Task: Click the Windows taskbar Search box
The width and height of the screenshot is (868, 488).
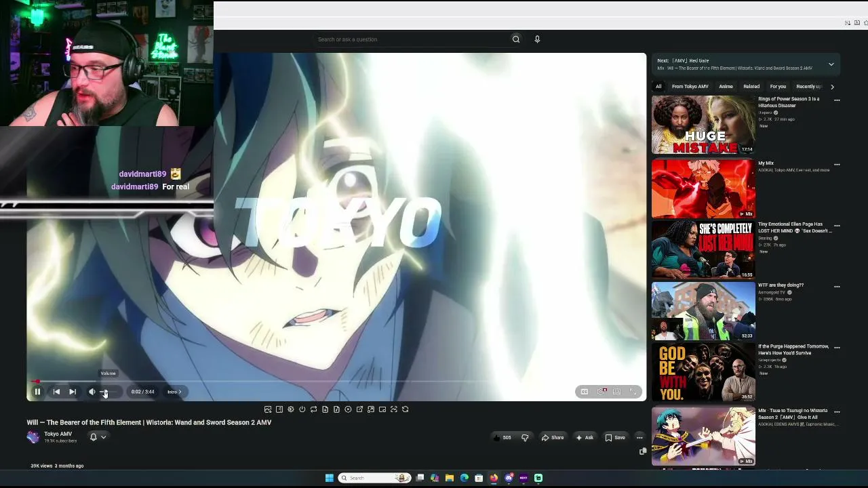Action: tap(374, 478)
